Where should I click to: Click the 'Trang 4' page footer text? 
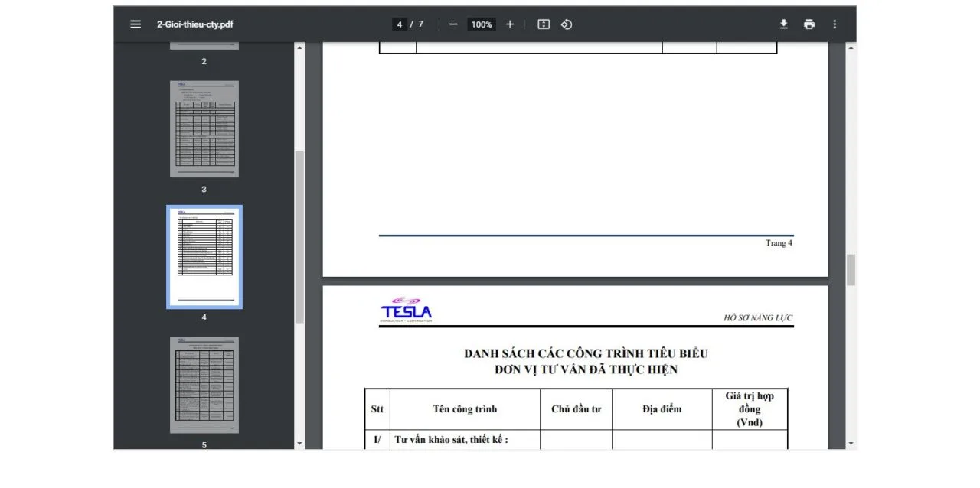click(779, 243)
